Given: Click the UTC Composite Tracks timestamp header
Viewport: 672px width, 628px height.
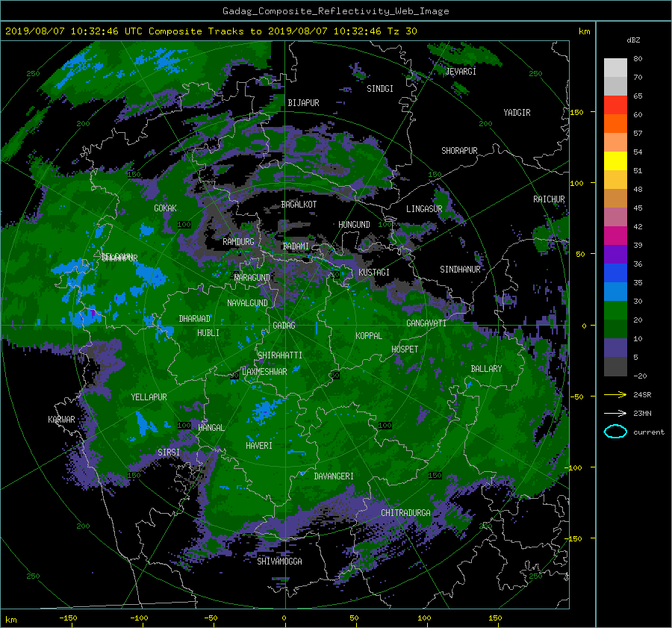Looking at the screenshot, I should coord(211,31).
